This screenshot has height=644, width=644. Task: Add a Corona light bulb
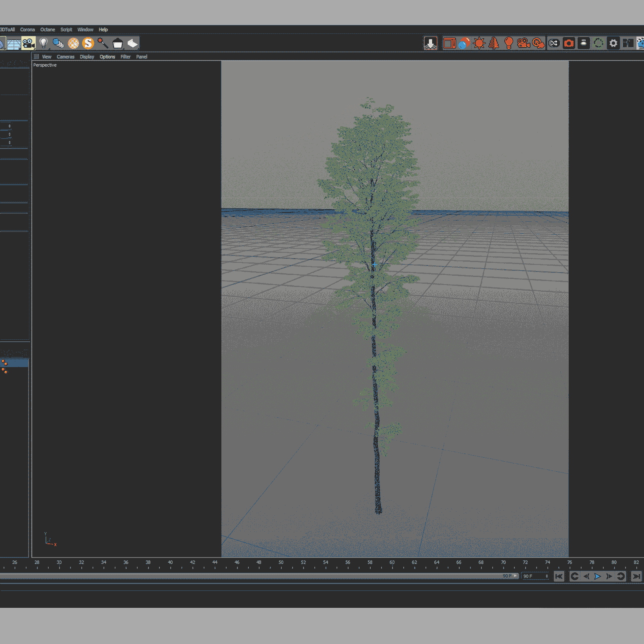click(x=509, y=43)
